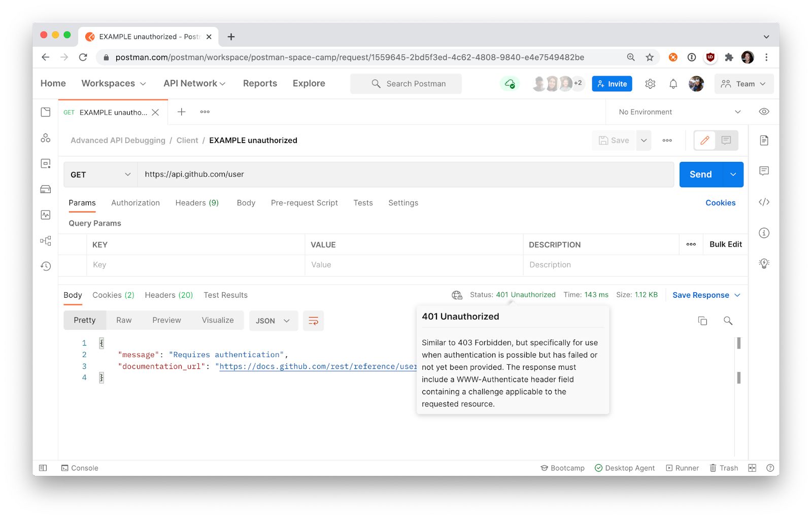This screenshot has height=519, width=812.
Task: Expand the Send button dropdown arrow
Action: 733,175
